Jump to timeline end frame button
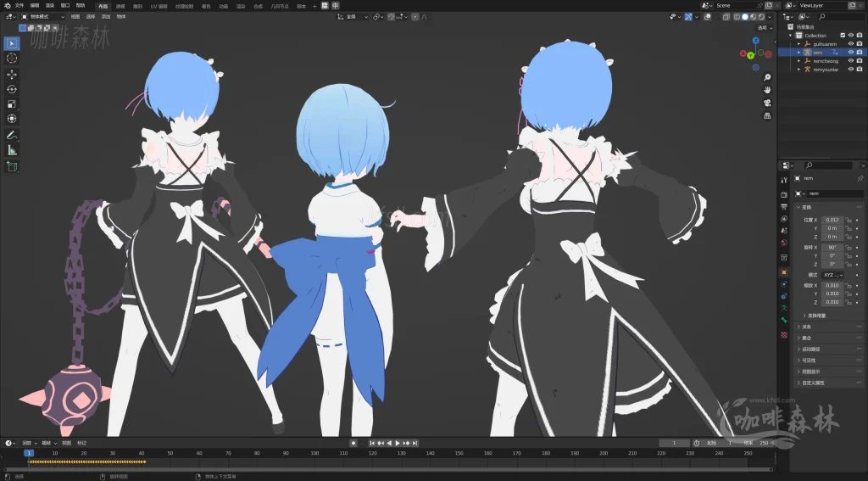The height and width of the screenshot is (481, 868). pos(415,443)
